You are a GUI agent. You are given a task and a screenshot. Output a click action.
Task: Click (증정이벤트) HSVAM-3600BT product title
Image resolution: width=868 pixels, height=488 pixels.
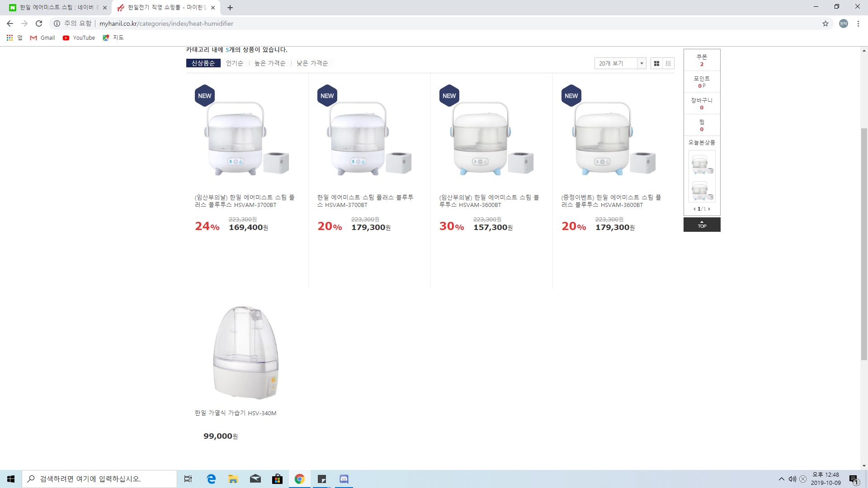tap(611, 201)
